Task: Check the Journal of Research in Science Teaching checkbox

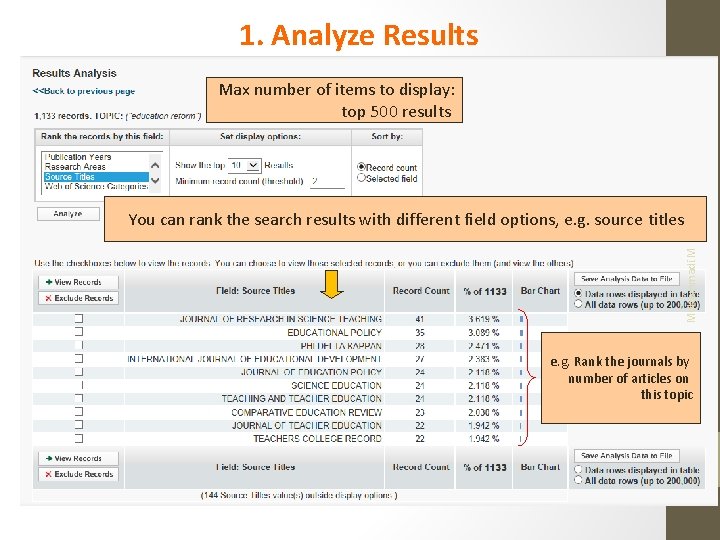Action: 79,319
